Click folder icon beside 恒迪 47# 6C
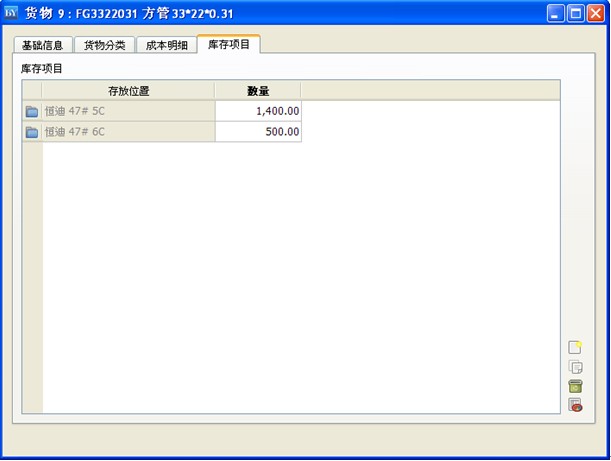This screenshot has height=461, width=611. point(32,132)
